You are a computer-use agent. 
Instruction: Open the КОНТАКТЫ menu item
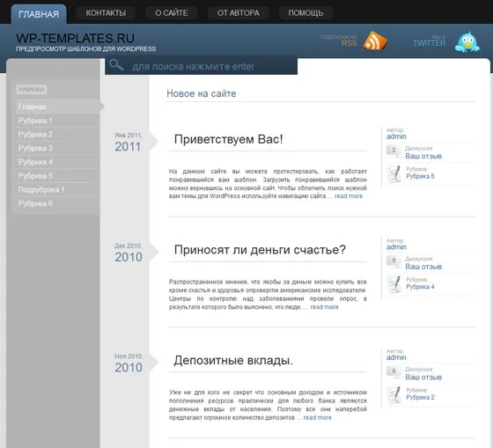click(x=106, y=13)
